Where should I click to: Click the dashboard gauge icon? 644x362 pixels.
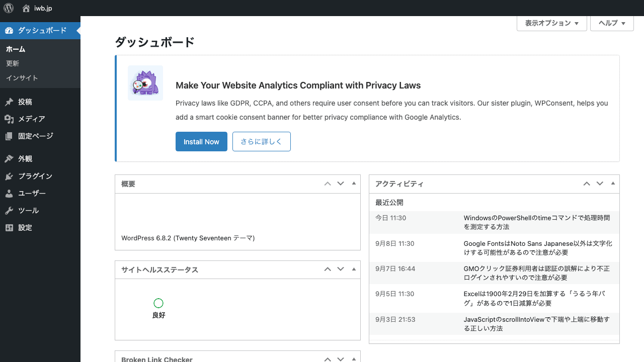pyautogui.click(x=9, y=31)
